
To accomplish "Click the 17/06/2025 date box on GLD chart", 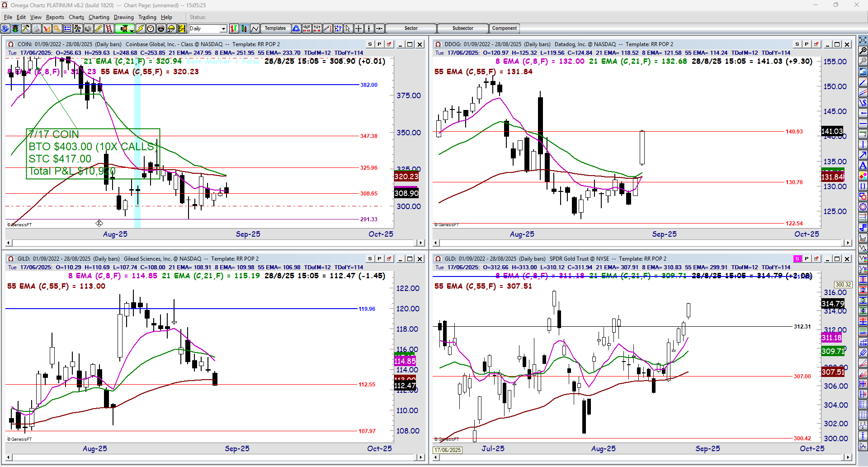I will pos(448,450).
